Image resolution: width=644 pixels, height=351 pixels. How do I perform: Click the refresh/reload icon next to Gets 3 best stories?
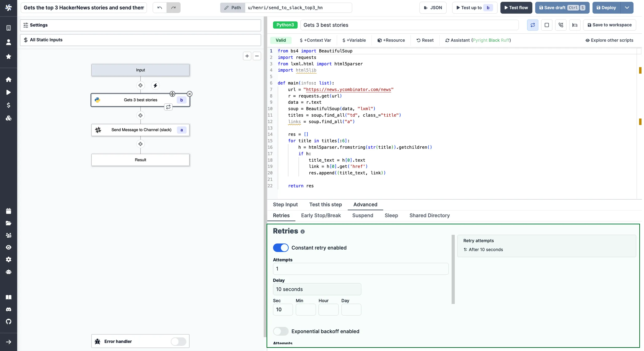[168, 106]
